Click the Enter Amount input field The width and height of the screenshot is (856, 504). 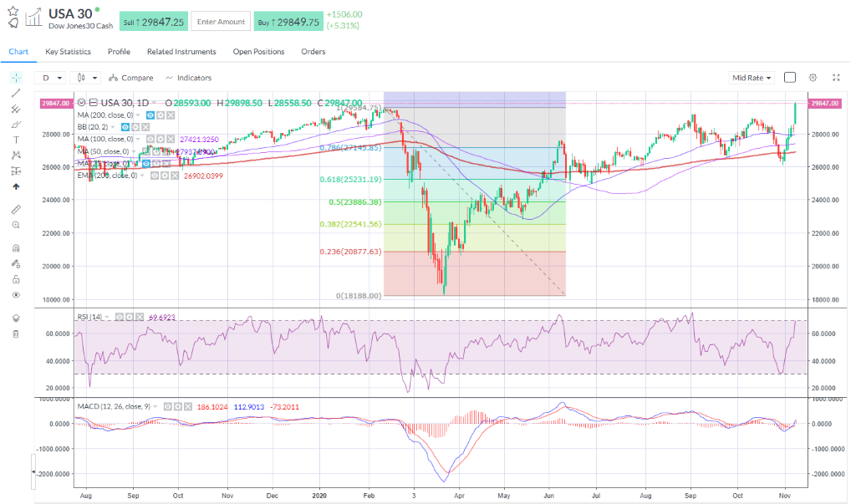[x=221, y=23]
